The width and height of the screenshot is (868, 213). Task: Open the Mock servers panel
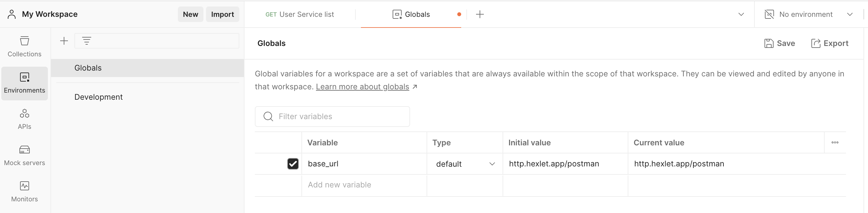pos(24,155)
